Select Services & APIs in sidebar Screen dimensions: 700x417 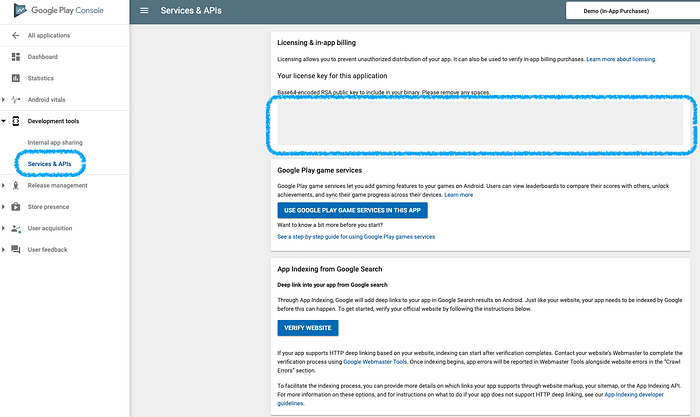49,164
